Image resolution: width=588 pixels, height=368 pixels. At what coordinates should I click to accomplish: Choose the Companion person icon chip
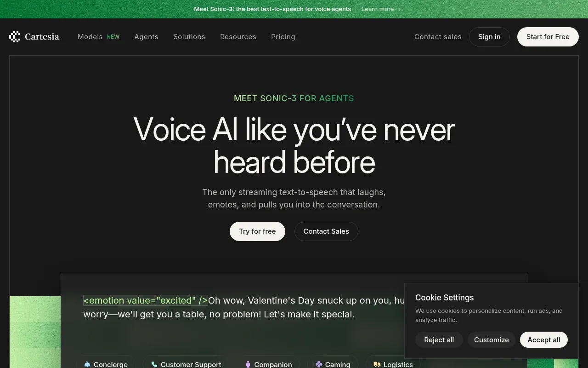point(268,363)
